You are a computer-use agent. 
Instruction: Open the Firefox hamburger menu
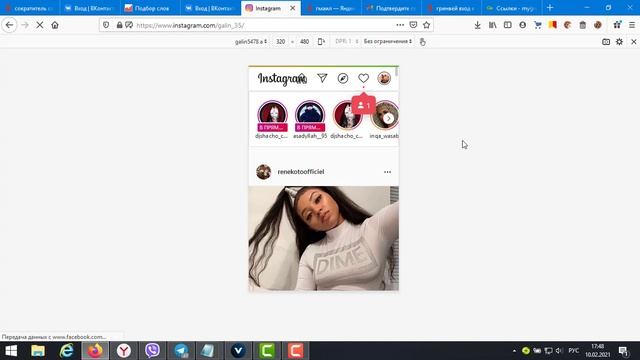632,25
